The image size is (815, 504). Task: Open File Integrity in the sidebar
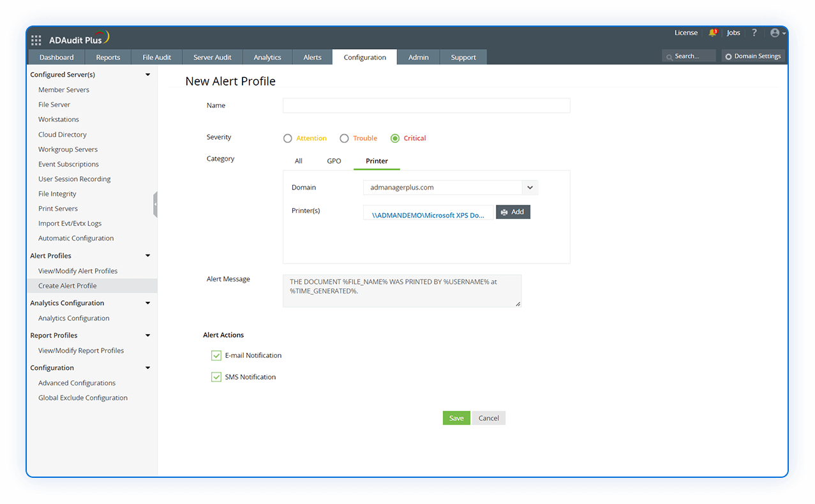57,194
